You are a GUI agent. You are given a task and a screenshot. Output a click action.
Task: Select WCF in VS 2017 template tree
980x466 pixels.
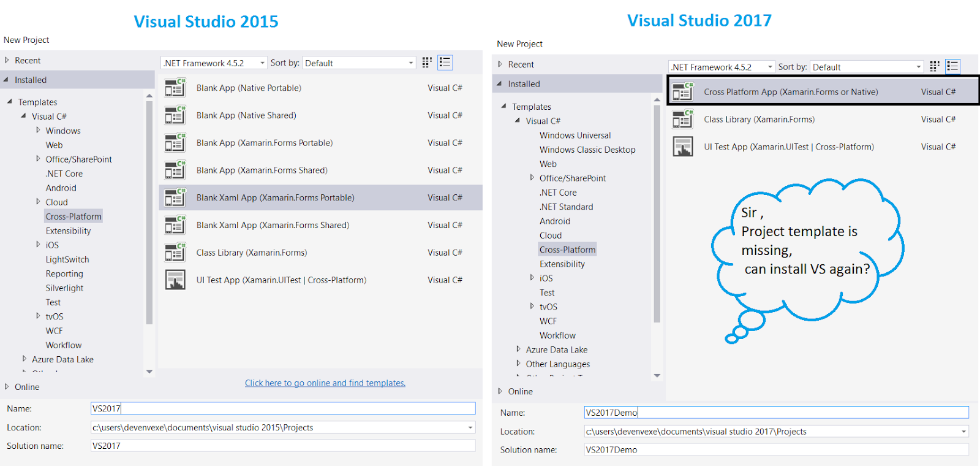pos(548,321)
